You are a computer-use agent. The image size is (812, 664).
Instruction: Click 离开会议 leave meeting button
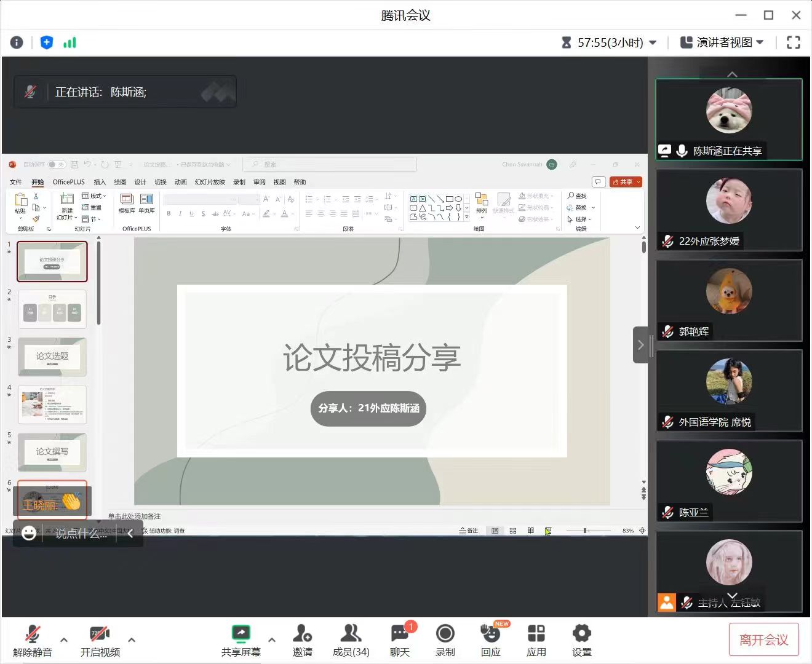tap(763, 640)
